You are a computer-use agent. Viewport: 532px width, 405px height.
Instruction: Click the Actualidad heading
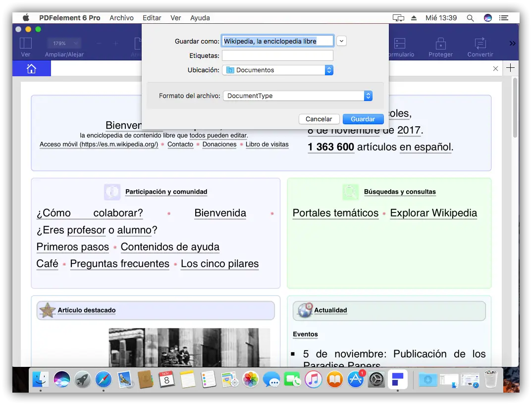pyautogui.click(x=330, y=310)
